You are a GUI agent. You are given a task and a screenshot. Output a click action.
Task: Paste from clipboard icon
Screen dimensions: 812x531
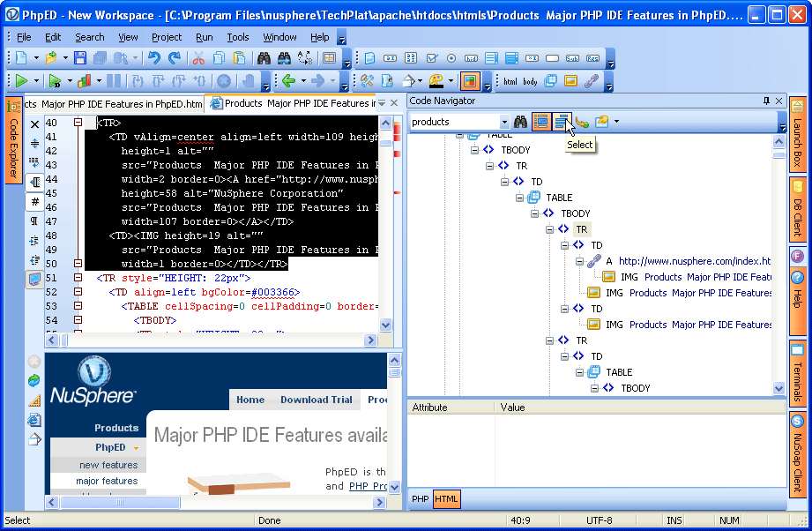239,58
